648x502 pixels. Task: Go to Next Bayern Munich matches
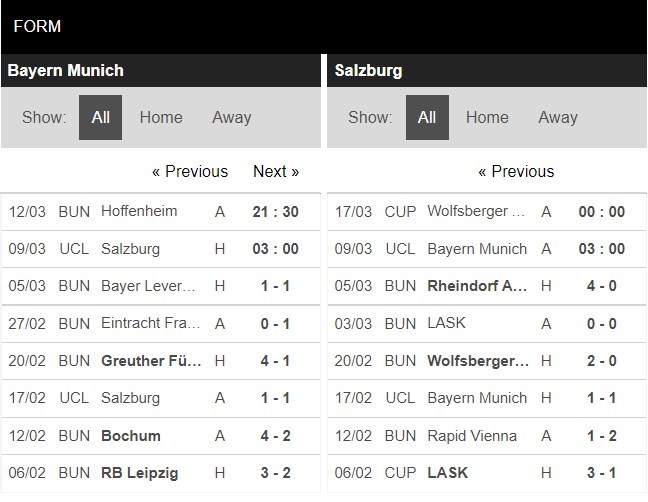276,171
